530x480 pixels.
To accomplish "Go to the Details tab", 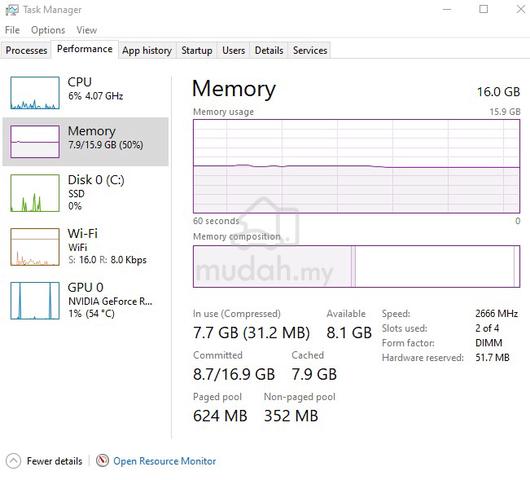I will [269, 50].
